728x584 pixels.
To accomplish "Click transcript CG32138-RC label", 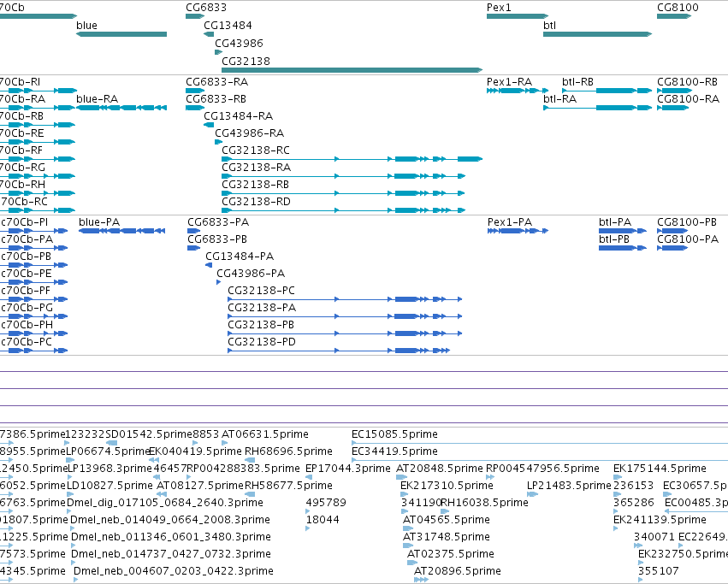I will [x=256, y=150].
